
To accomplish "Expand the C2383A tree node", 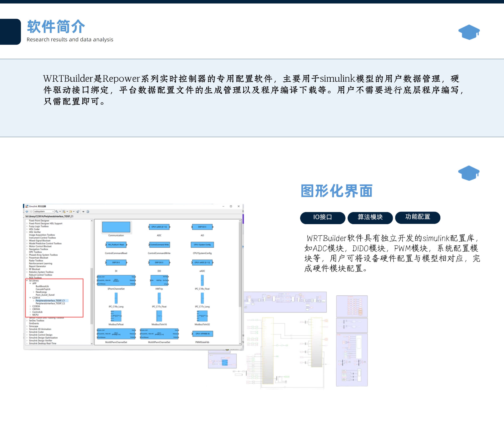I will point(30,306).
